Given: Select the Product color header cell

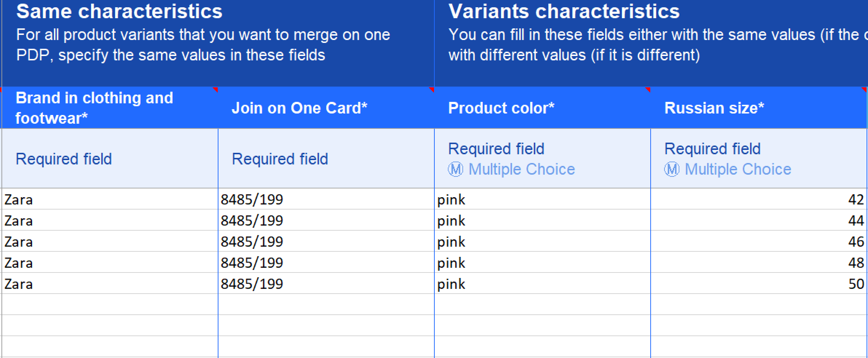Looking at the screenshot, I should click(542, 108).
